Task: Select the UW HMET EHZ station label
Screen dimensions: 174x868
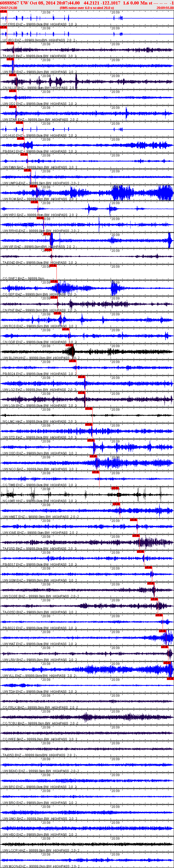Action: (x=41, y=517)
